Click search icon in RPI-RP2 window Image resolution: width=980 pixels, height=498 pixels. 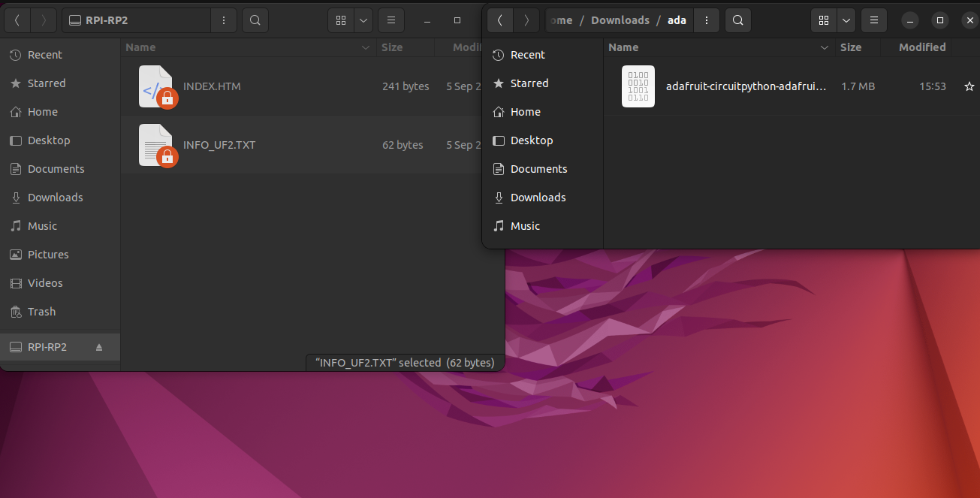(255, 20)
